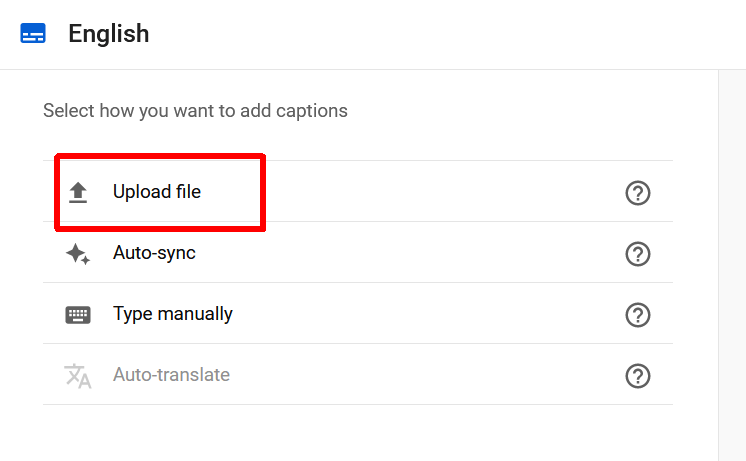Click the Auto-sync sparkle icon
The width and height of the screenshot is (746, 461).
click(x=78, y=254)
